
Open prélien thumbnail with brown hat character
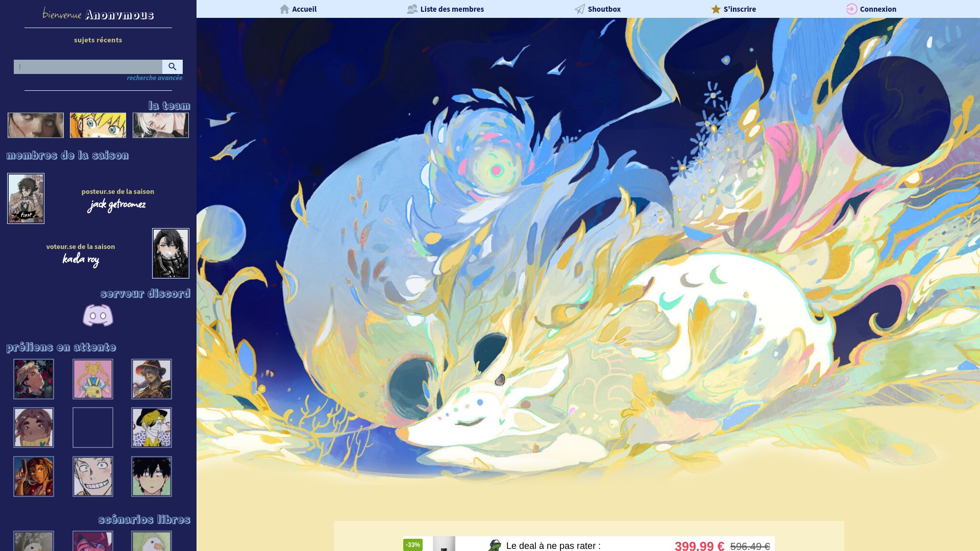(152, 379)
